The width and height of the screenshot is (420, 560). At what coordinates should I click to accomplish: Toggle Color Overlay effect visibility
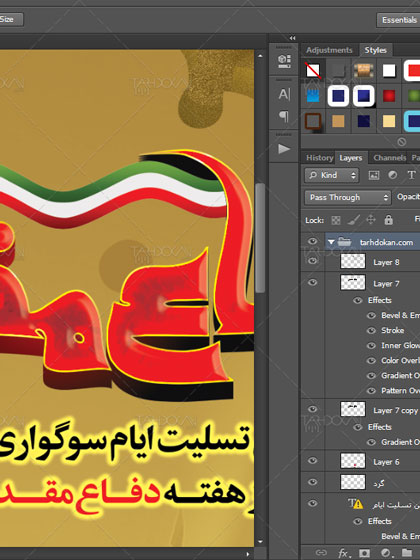coord(371,360)
